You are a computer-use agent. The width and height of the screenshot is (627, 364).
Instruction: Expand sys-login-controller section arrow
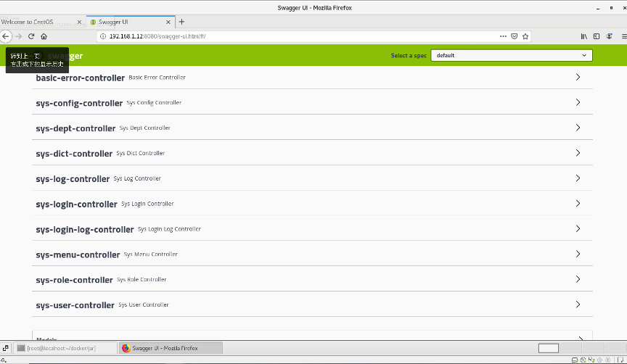pos(578,203)
